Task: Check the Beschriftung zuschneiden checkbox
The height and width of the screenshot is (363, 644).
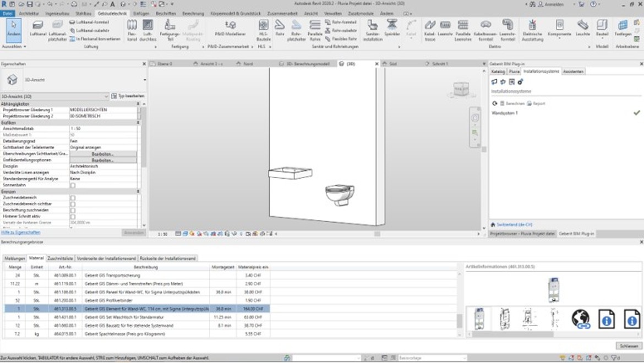Action: 73,211
